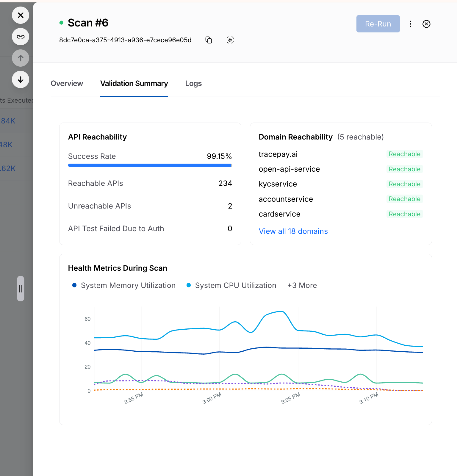Copy the scan ID to clipboard
Screen dimensions: 457x476
click(x=209, y=40)
